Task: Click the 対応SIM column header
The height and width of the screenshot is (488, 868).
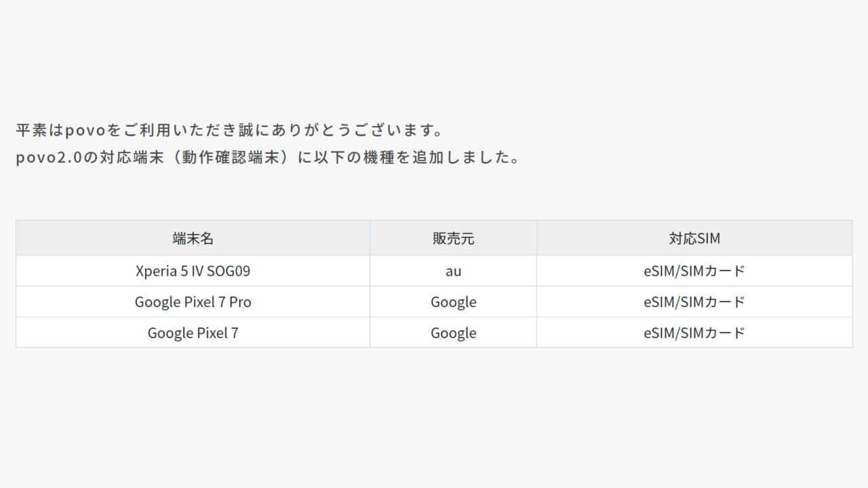Action: pos(694,239)
